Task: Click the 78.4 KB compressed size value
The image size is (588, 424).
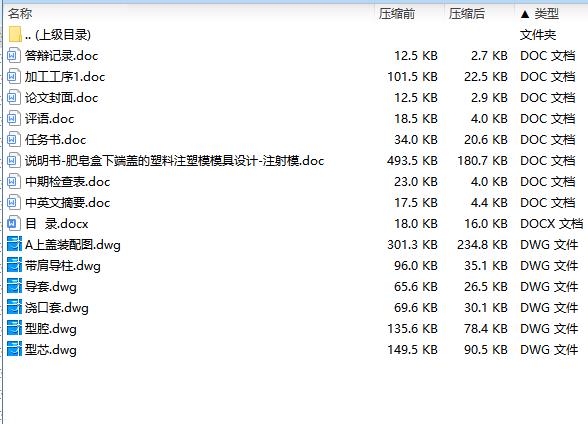Action: point(486,329)
